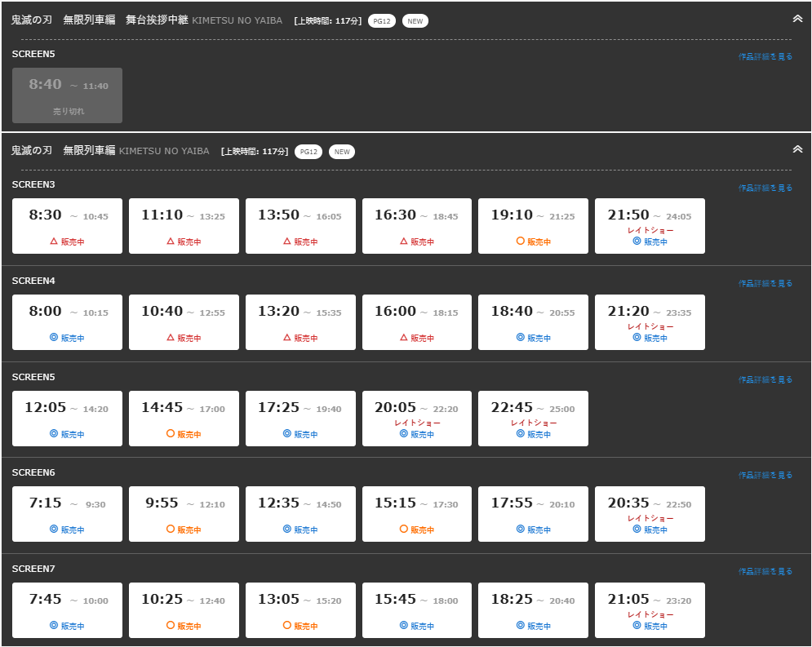Select the 8:30 ~ 10:45 showtime
Image resolution: width=812 pixels, height=647 pixels.
point(67,226)
